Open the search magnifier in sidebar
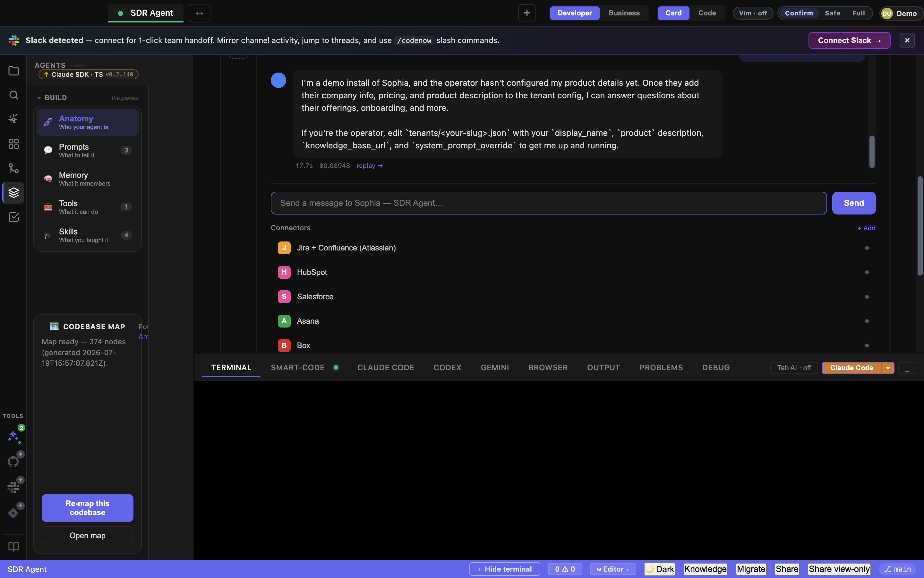This screenshot has width=924, height=578. [x=14, y=95]
